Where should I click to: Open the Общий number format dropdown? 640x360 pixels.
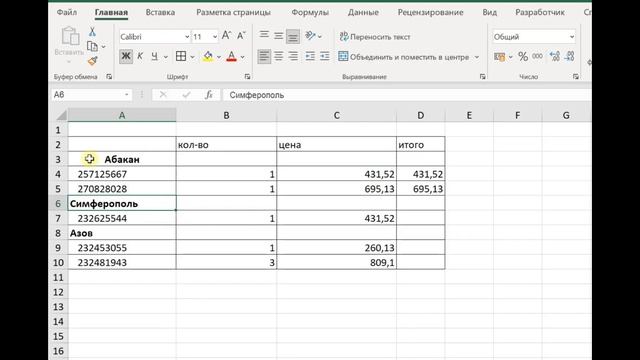(x=572, y=37)
